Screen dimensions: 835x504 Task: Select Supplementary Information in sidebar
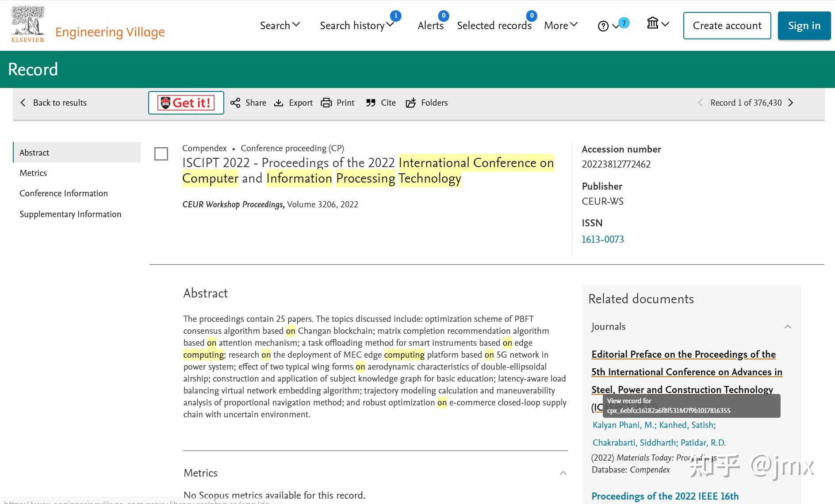coord(70,214)
